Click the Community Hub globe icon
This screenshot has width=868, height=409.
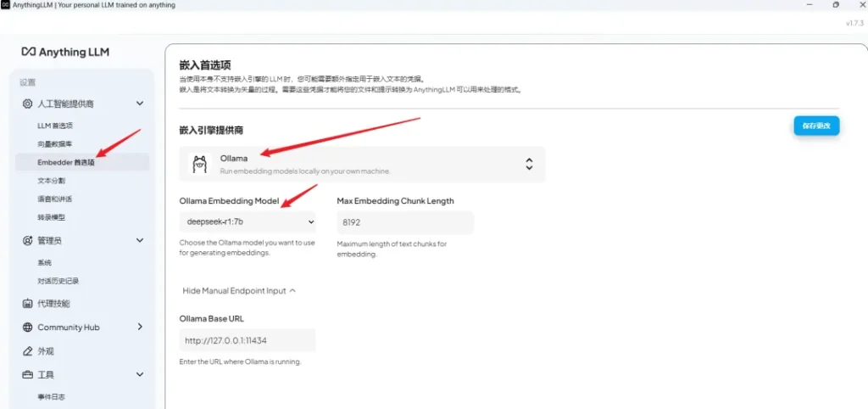27,327
